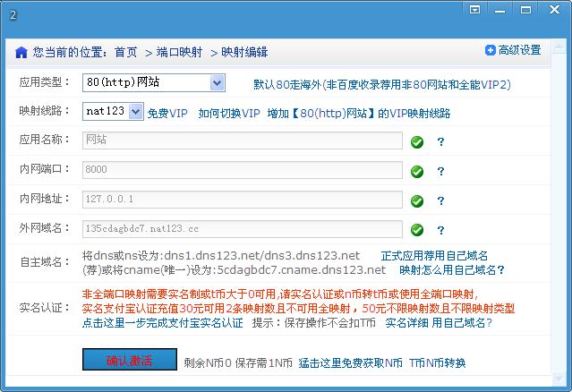Click green check icon beside 外网域名

click(x=417, y=230)
